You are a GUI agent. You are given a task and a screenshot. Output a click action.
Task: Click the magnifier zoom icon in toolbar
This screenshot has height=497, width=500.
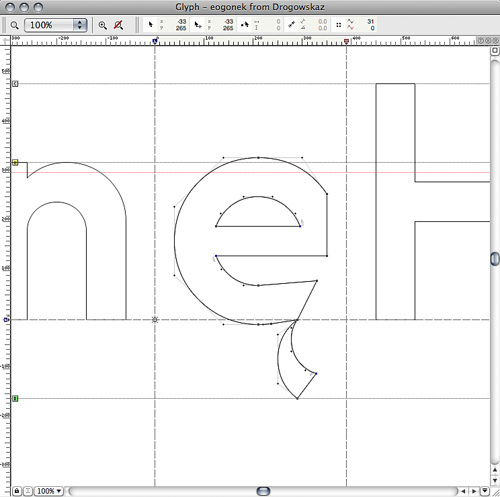pyautogui.click(x=14, y=25)
